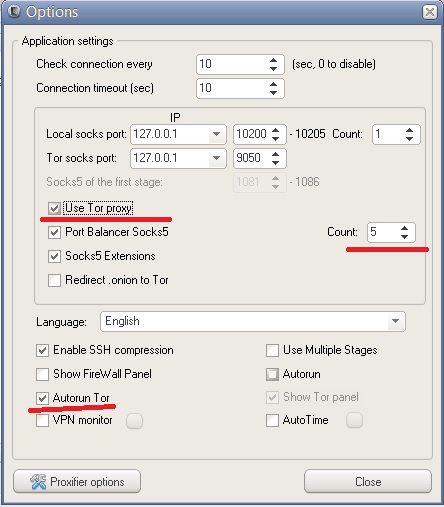Screen dimensions: 444x507
Task: Enable Use Multiple Stages
Action: [x=272, y=350]
